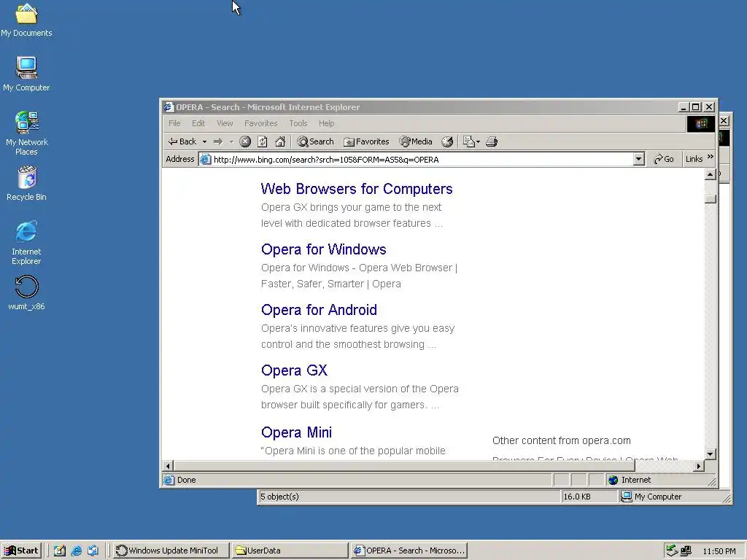Click the 'Done' status bar text

point(186,480)
